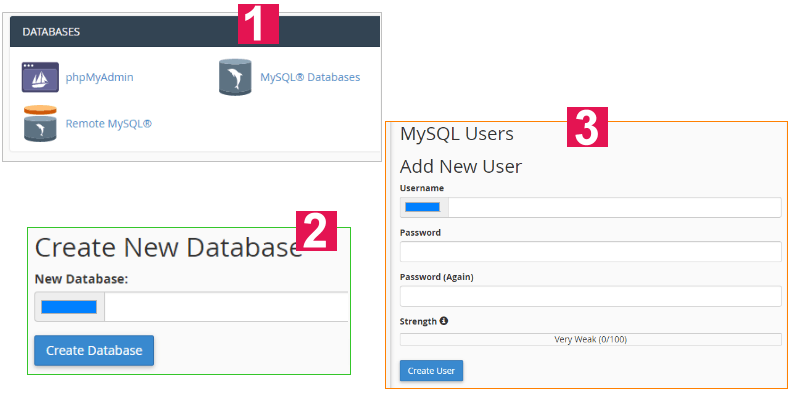
Task: Select the Remote MySQL database icon
Action: click(x=40, y=124)
